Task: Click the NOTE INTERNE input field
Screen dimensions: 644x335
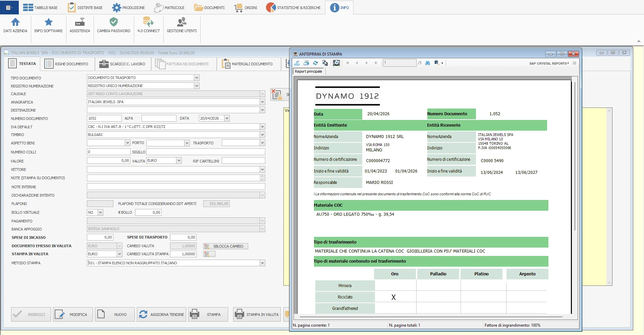Action: point(176,187)
